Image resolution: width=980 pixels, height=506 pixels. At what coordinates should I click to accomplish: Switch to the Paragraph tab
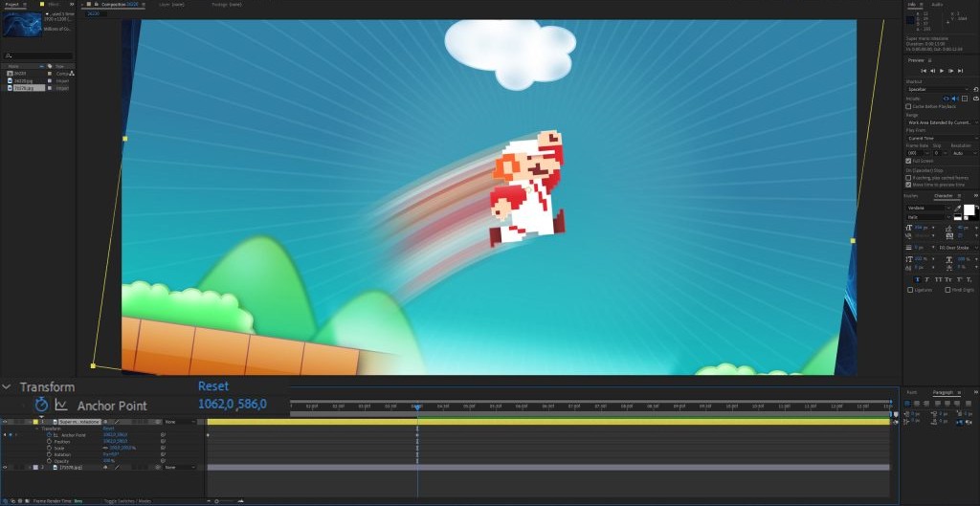[942, 392]
